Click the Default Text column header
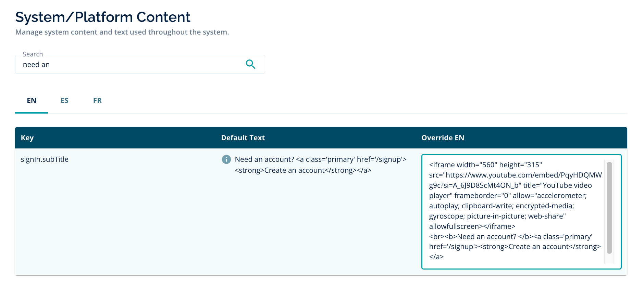This screenshot has width=644, height=288. [243, 138]
